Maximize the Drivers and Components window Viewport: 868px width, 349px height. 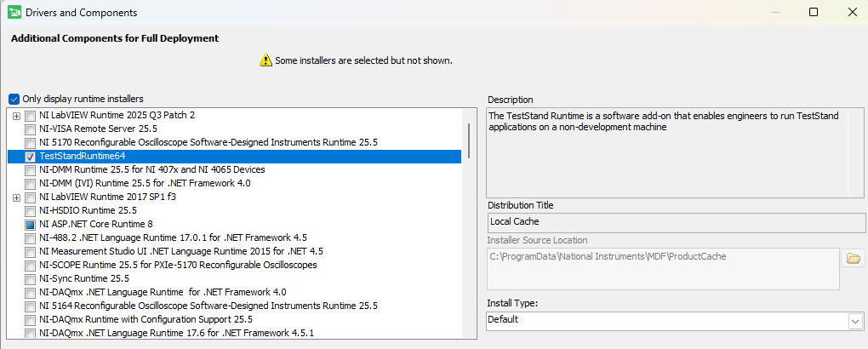point(814,13)
